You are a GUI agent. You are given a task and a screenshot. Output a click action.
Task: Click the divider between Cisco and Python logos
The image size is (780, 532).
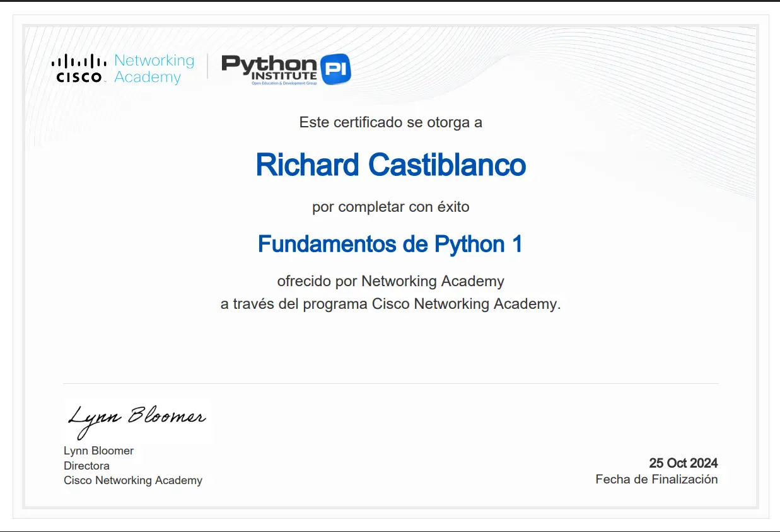pyautogui.click(x=208, y=66)
